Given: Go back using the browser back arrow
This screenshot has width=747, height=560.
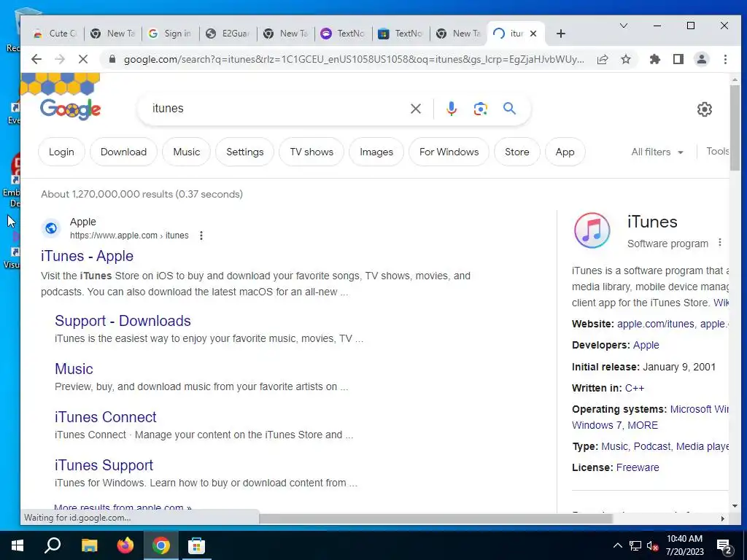Looking at the screenshot, I should point(36,59).
